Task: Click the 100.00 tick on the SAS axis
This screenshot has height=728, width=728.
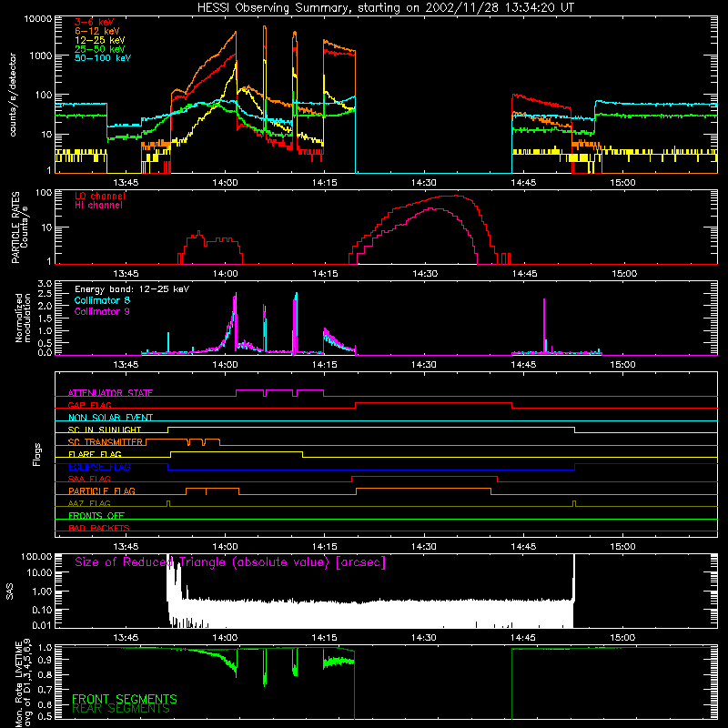Action: (36, 556)
